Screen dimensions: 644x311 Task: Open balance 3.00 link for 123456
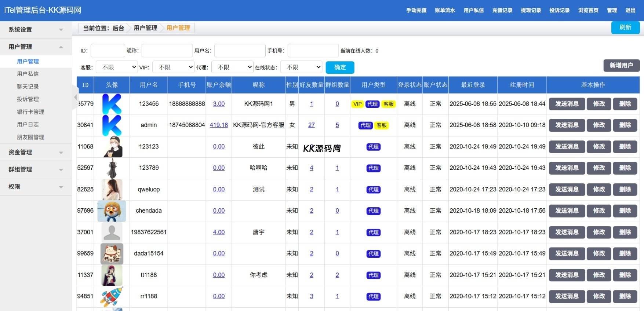219,104
